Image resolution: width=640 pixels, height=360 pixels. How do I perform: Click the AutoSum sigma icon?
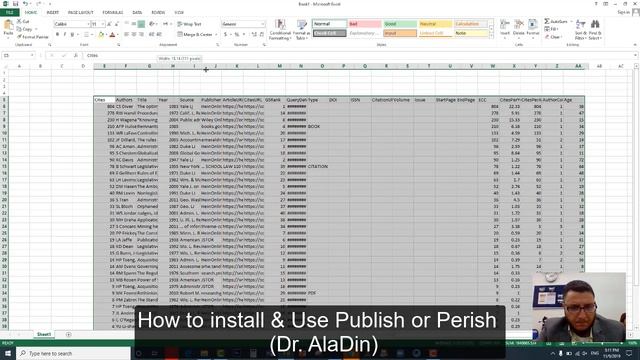pos(547,21)
